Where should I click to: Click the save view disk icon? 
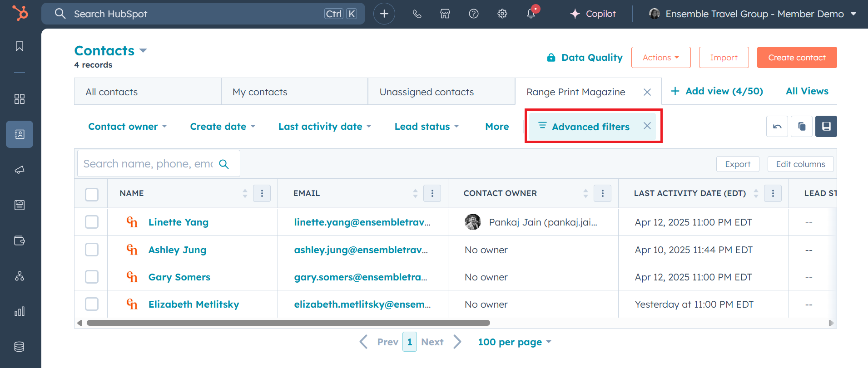click(826, 126)
